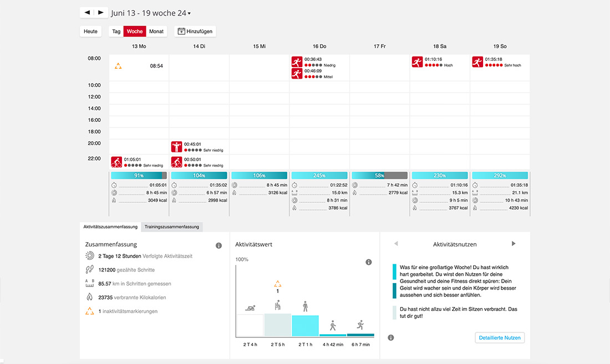Screen dimensions: 610x364
Task: Select the Aktivitätszusammenfassung tab
Action: 110,227
